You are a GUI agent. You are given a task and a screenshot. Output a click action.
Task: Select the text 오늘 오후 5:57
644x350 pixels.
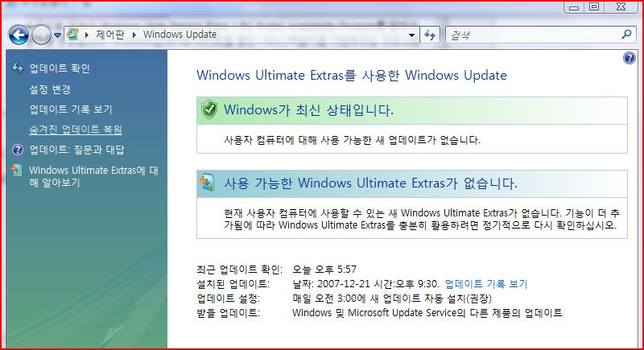tap(324, 270)
